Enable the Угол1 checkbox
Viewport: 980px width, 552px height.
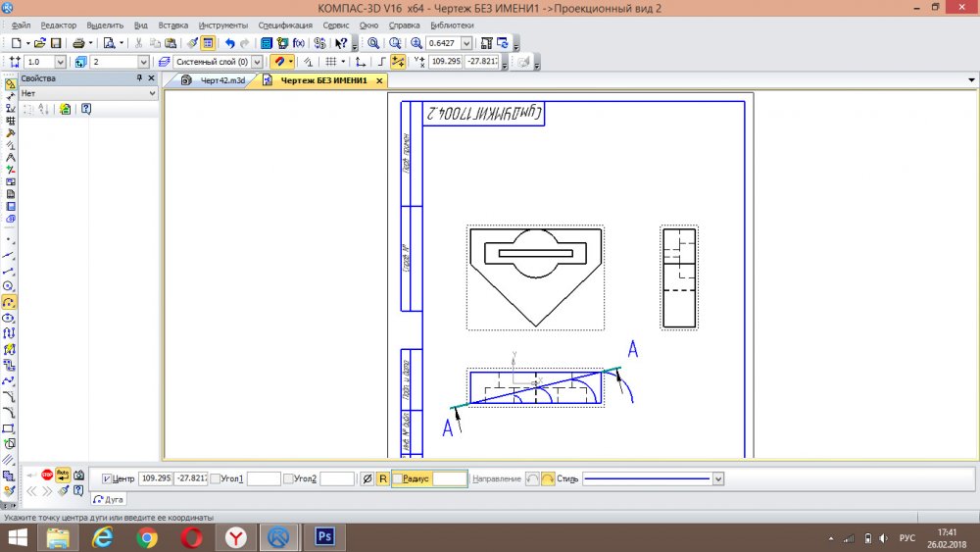click(216, 478)
